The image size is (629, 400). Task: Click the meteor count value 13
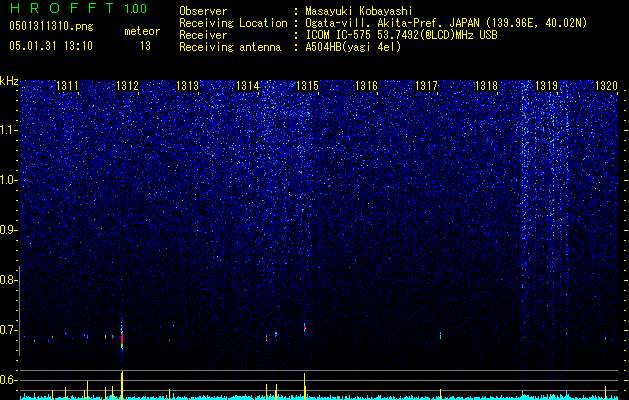(145, 46)
